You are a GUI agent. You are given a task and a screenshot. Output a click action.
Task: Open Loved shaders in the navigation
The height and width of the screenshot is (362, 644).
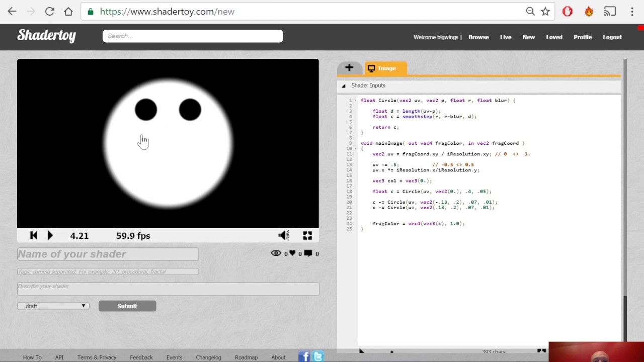tap(554, 37)
